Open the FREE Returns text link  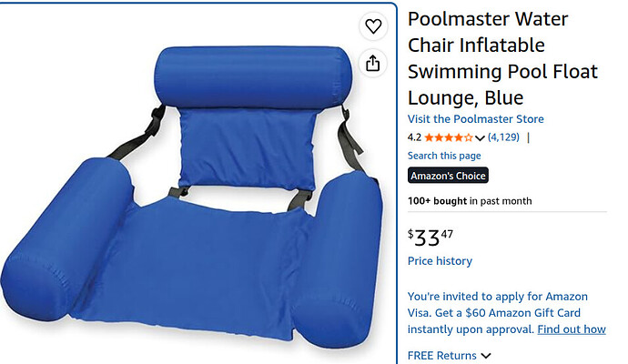coord(441,356)
